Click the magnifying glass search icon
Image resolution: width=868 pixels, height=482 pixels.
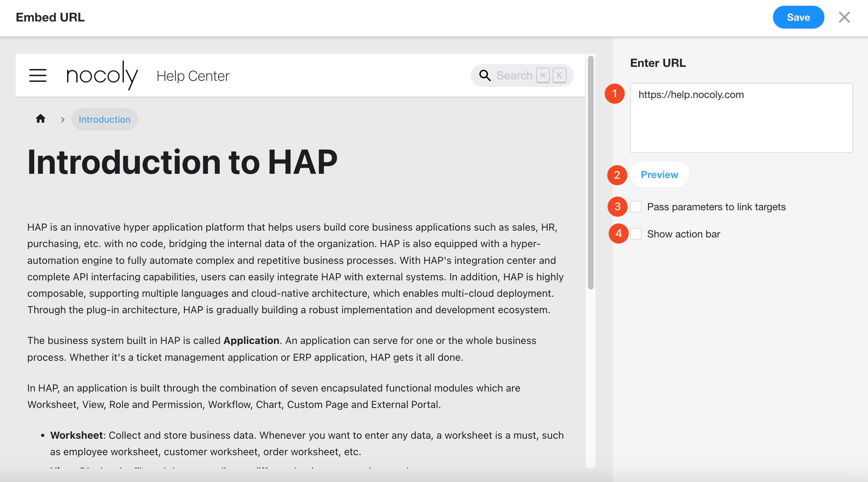click(485, 75)
